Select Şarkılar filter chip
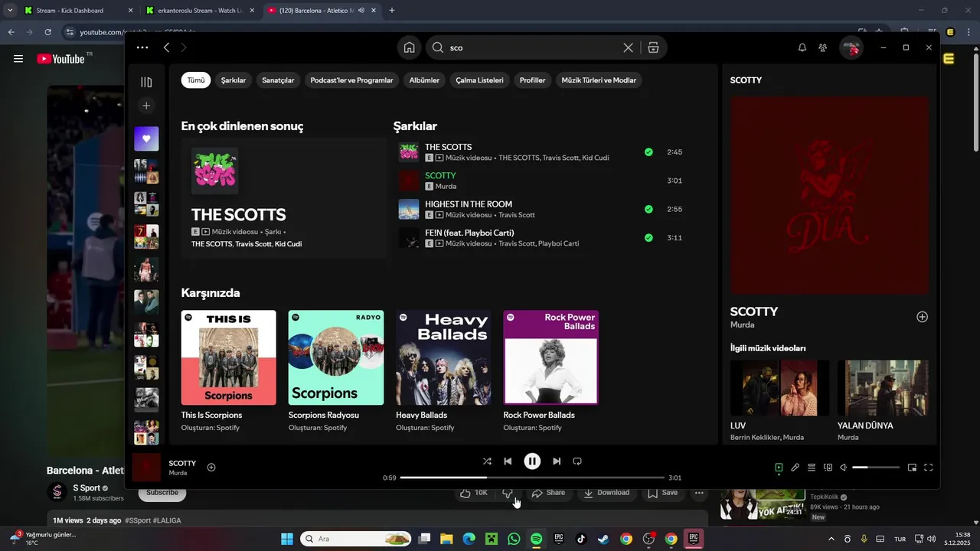 [x=234, y=80]
